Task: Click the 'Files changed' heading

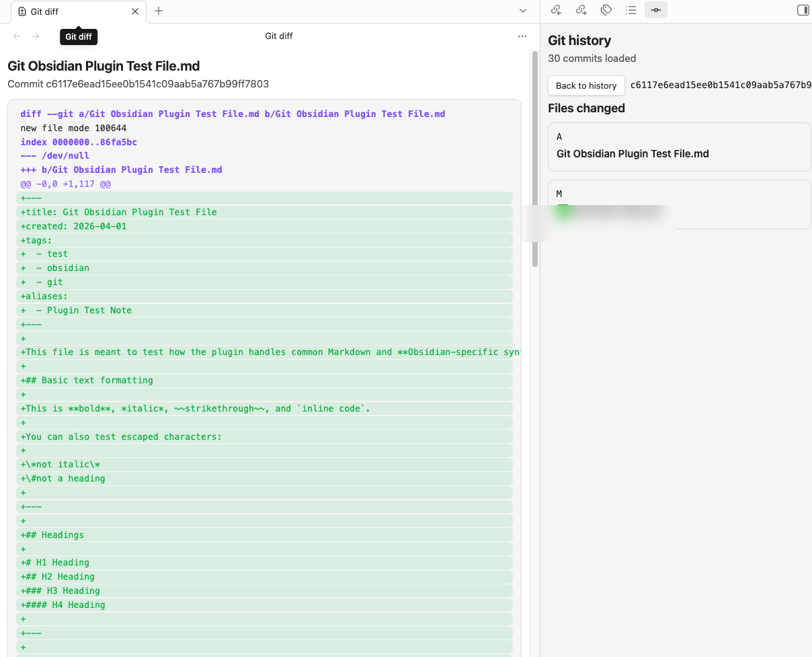Action: tap(586, 108)
